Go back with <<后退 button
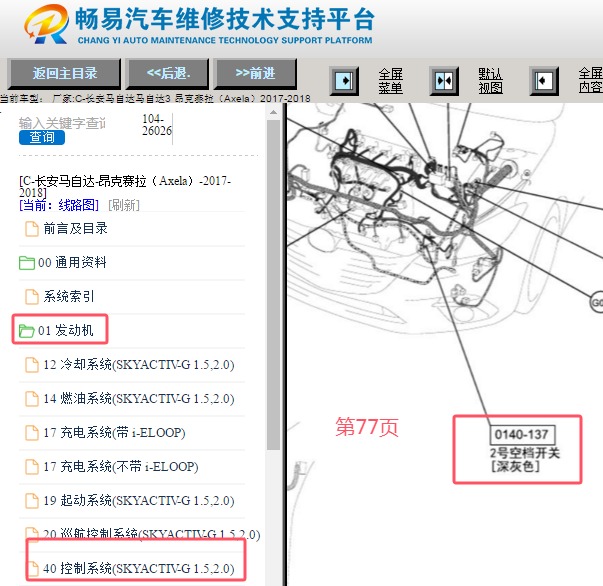Image resolution: width=603 pixels, height=586 pixels. (167, 73)
